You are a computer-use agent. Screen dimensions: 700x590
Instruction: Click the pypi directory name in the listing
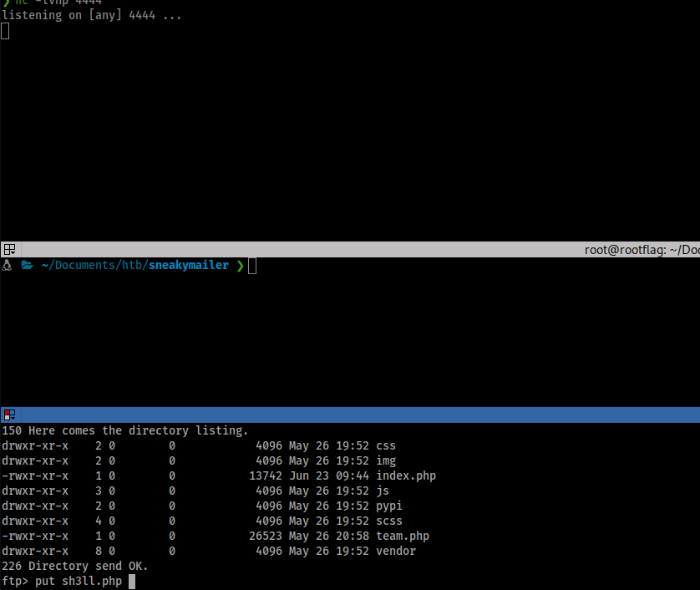tap(388, 506)
